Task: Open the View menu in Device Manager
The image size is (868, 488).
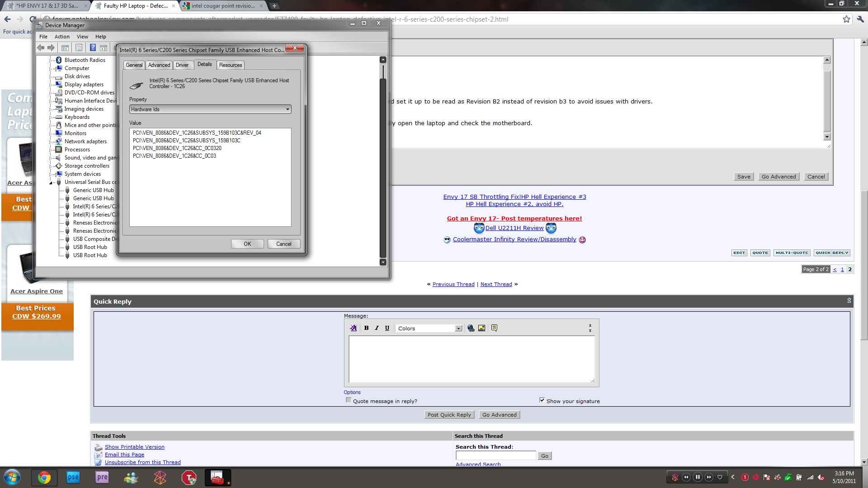Action: tap(82, 37)
